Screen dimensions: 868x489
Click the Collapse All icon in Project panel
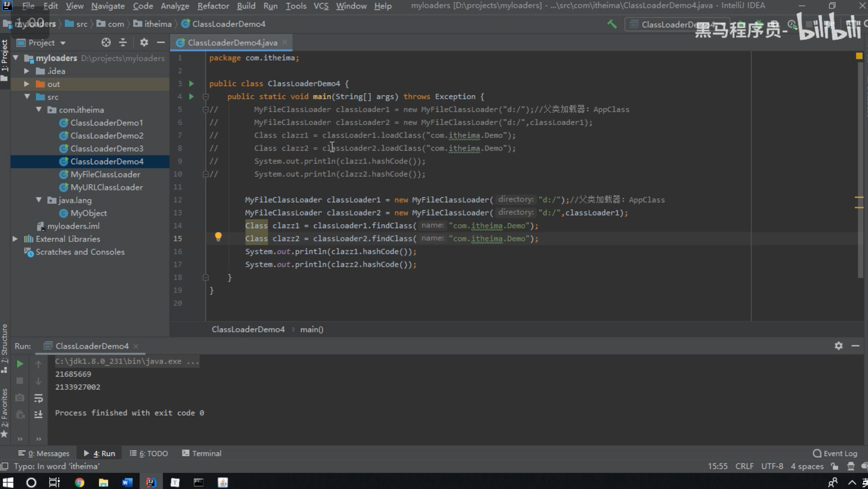click(123, 43)
